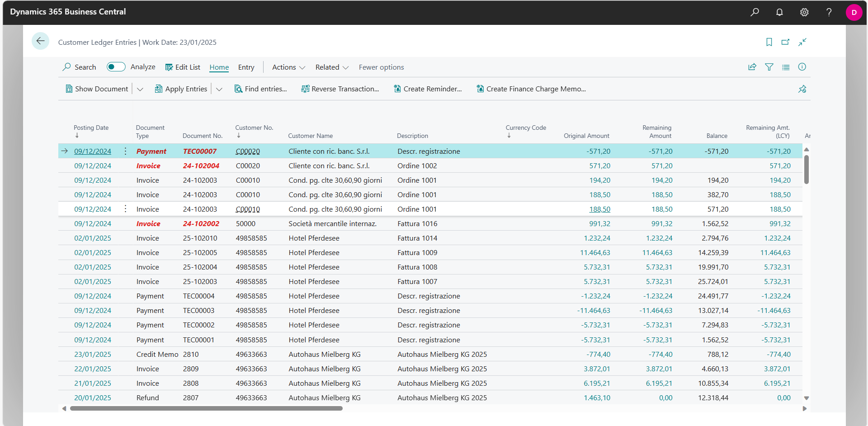Click the Balance column header
Screen dimensions: 868x426
click(717, 136)
